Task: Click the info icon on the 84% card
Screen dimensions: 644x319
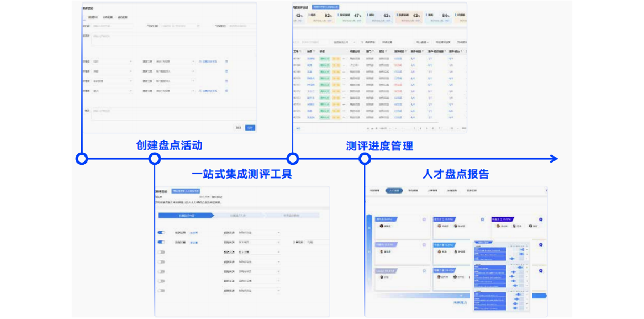Action: click(x=425, y=15)
